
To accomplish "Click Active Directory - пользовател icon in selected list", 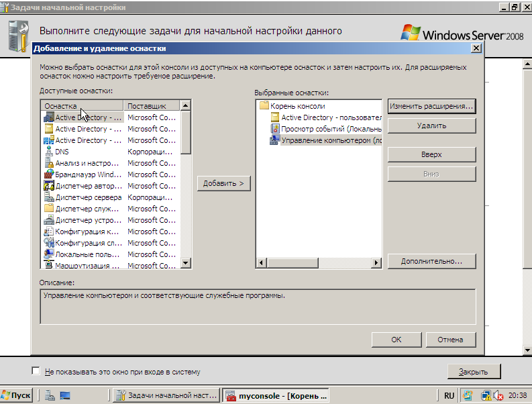I will [x=275, y=117].
